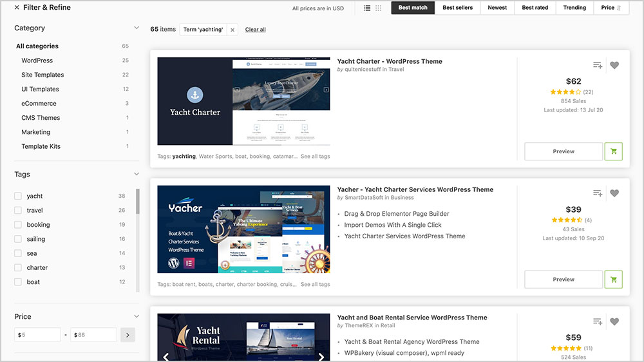644x362 pixels.
Task: Favorite the Yacht Charter WordPress theme
Action: coord(614,65)
